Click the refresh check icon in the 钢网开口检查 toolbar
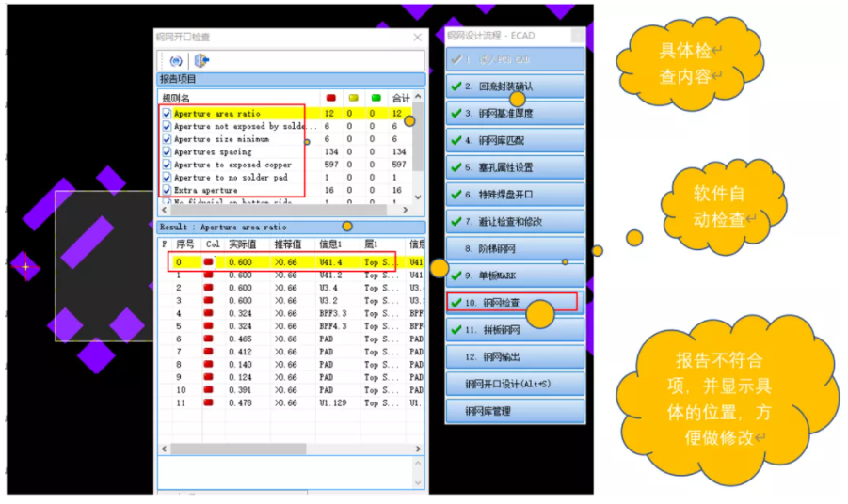848x504 pixels. tap(176, 61)
